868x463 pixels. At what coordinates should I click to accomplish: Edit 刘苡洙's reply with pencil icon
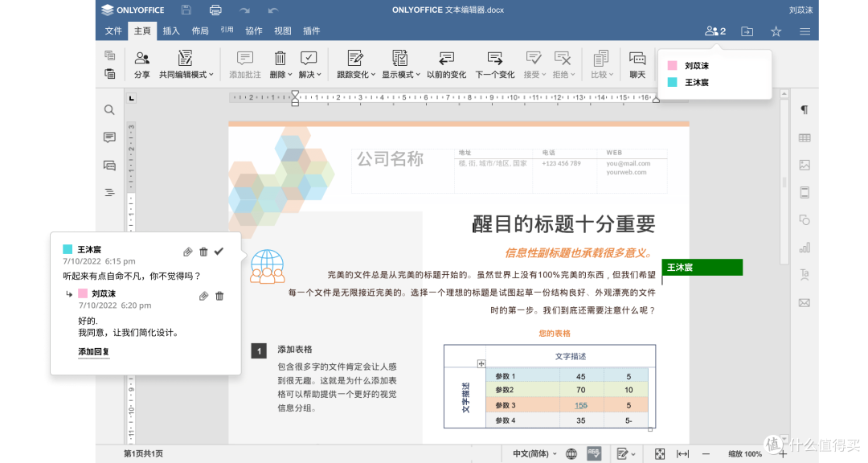click(203, 296)
